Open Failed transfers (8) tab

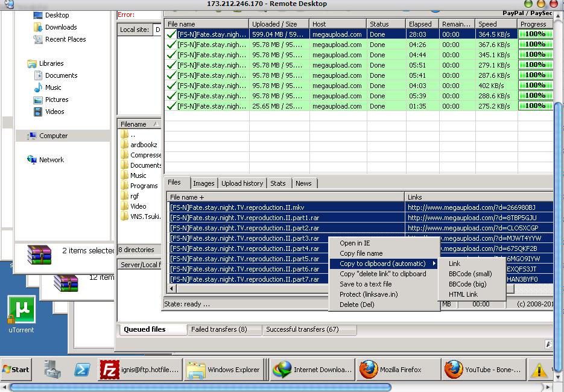tap(224, 329)
